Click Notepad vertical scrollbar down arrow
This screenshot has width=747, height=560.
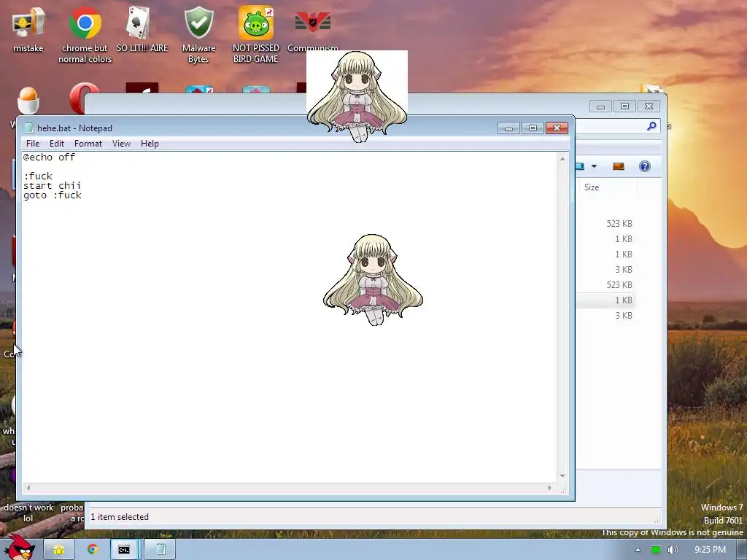(562, 475)
